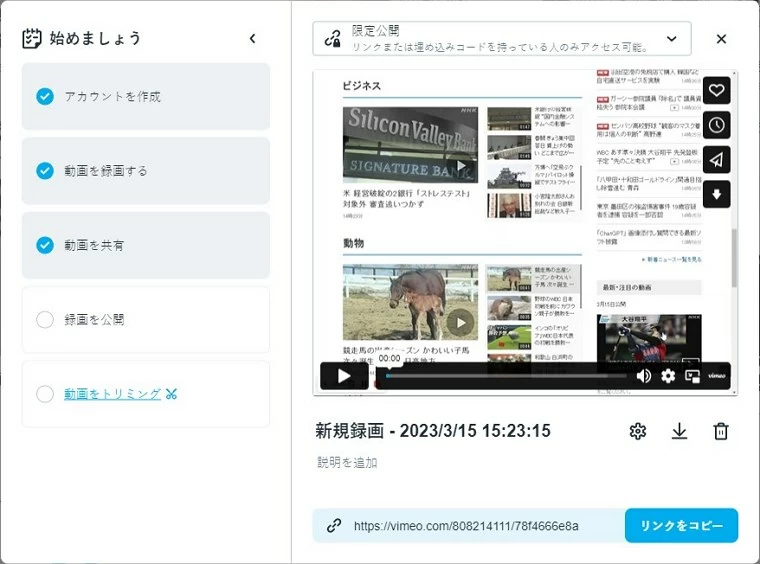760x564 pixels.
Task: Delete the recording with the trash icon
Action: (x=721, y=431)
